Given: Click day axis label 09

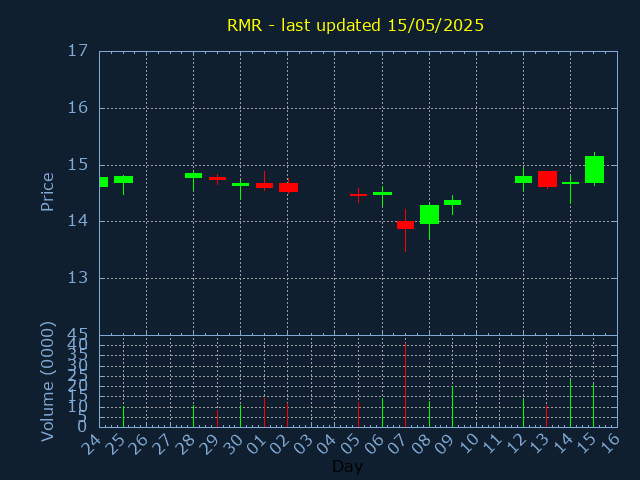Looking at the screenshot, I should [444, 444].
